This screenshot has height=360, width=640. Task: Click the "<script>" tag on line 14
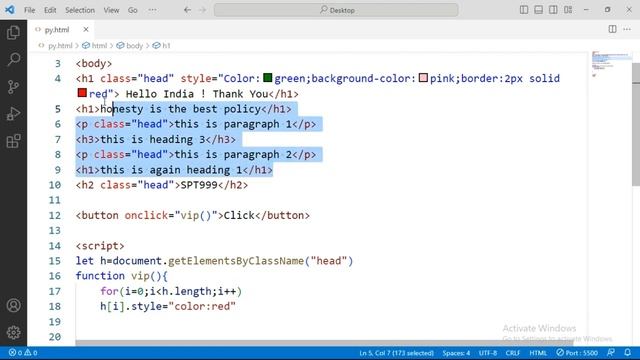click(100, 246)
